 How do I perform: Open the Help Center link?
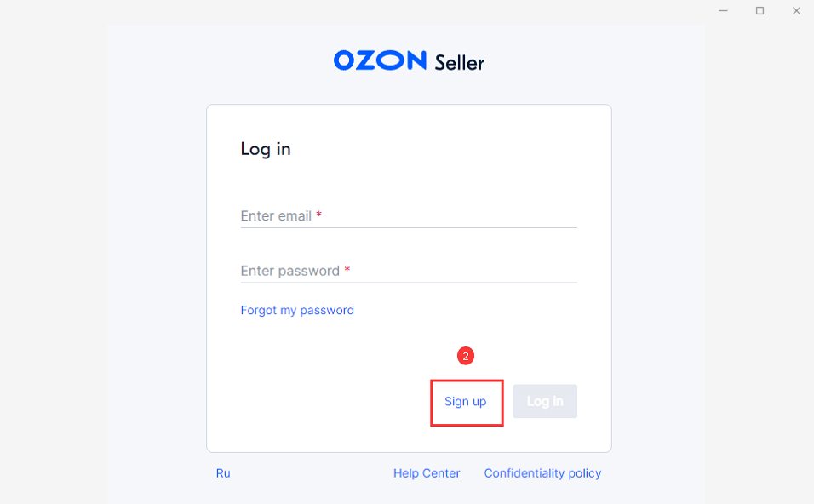coord(427,473)
